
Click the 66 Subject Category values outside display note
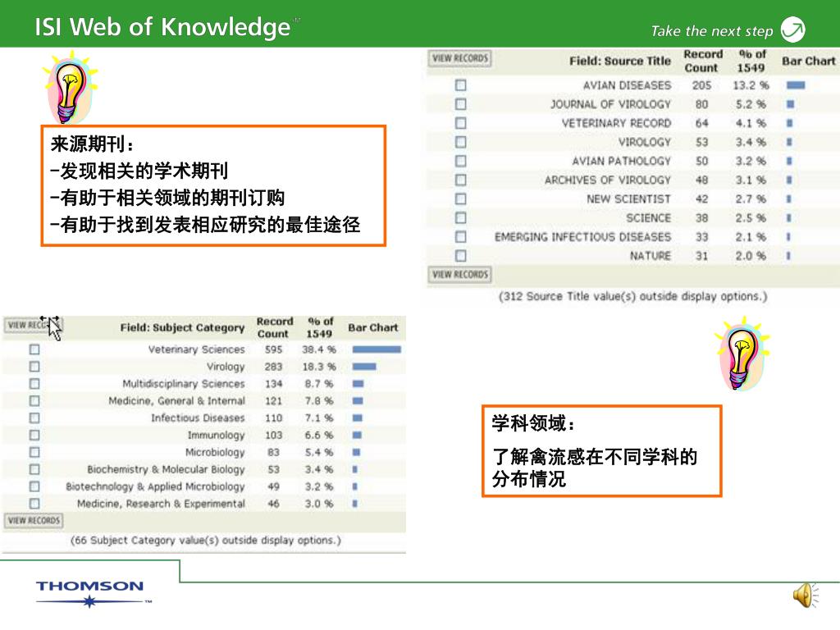(x=206, y=540)
